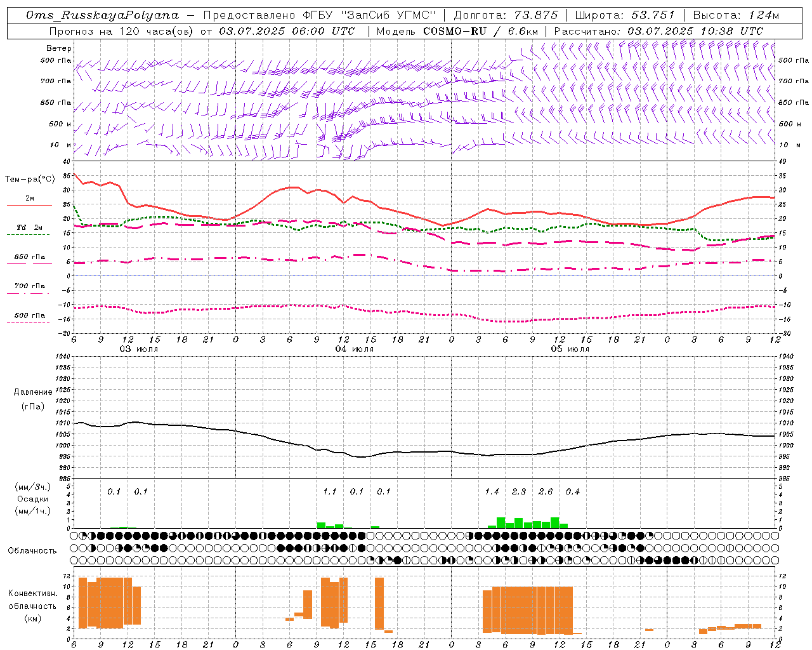Click the Конвективн. облачность (км) label
Screen dimensions: 812x650
[x=32, y=606]
